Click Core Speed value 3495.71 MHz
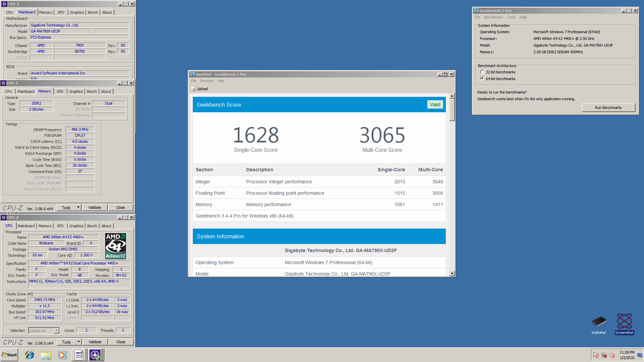The image size is (644, 362). 45,300
